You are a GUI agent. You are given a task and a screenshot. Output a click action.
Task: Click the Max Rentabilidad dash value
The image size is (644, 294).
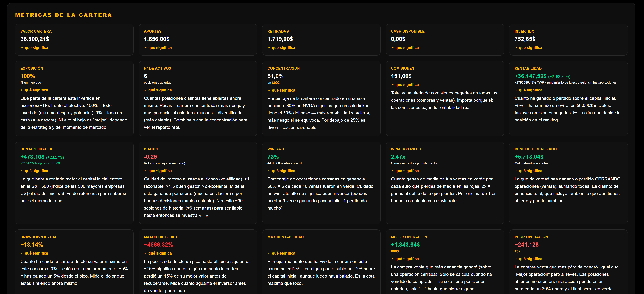pos(270,245)
